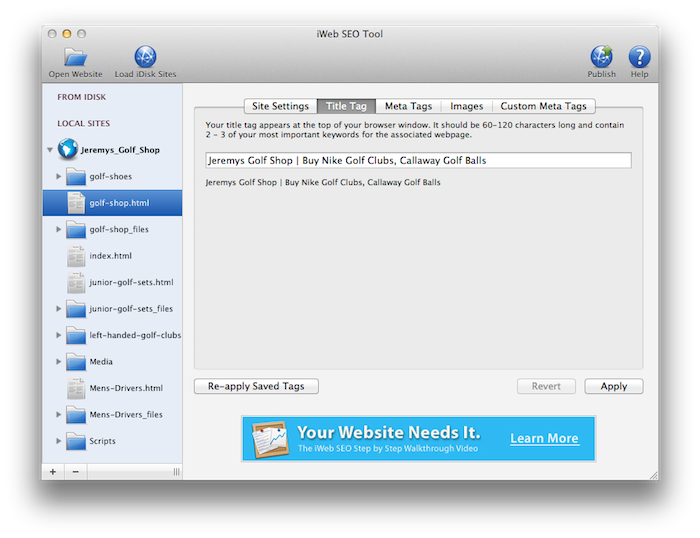Switch to the Site Settings tab
The image size is (700, 538).
[280, 106]
